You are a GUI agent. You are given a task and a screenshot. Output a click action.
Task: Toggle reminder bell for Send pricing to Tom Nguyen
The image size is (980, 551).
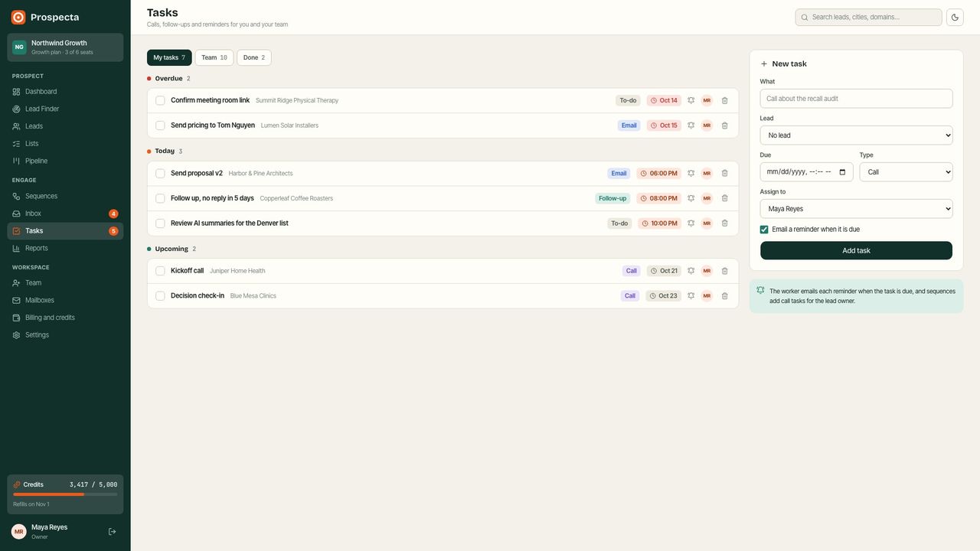point(691,126)
